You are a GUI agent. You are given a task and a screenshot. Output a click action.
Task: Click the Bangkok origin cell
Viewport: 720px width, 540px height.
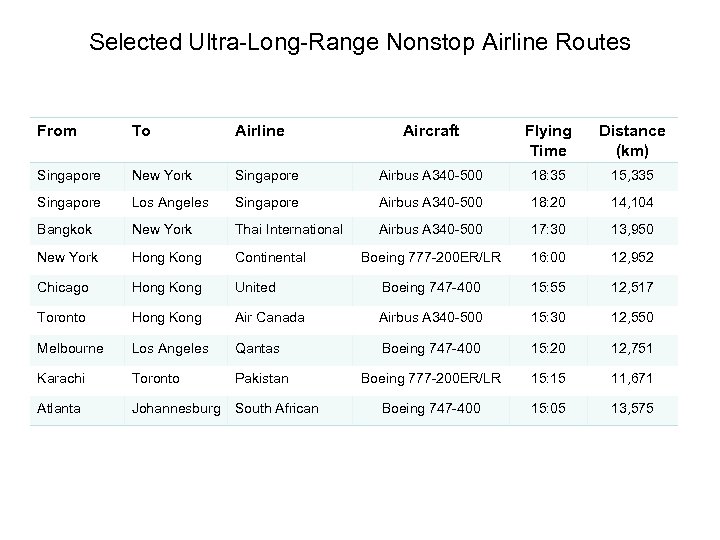[x=65, y=229]
